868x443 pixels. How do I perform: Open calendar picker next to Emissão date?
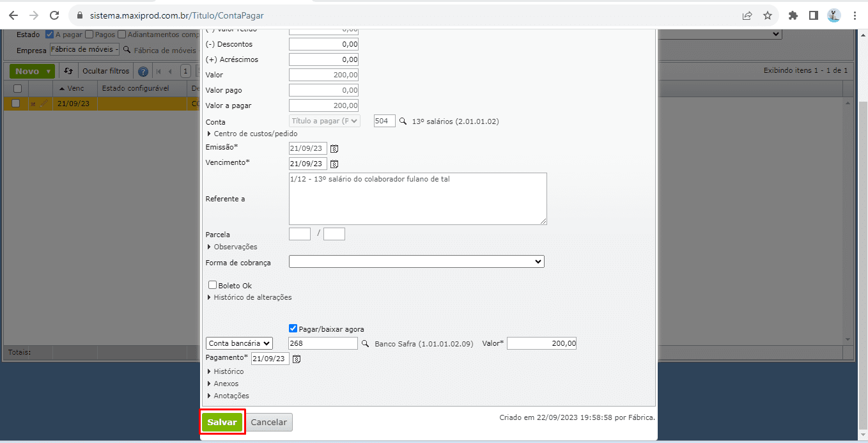coord(334,148)
